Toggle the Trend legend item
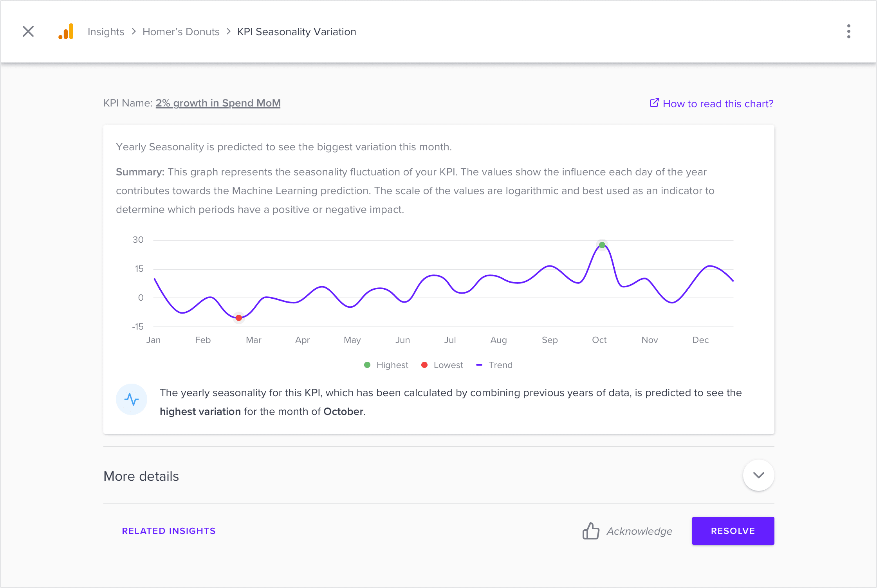 494,364
